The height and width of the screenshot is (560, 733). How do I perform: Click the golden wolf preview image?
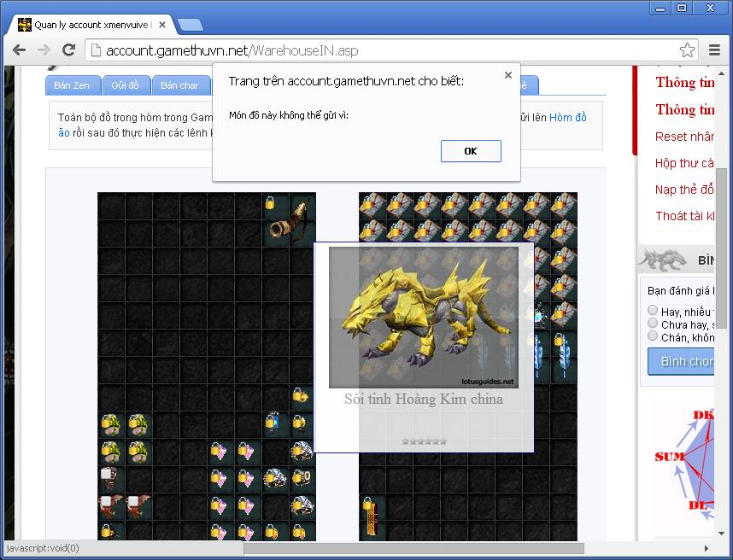pos(424,318)
